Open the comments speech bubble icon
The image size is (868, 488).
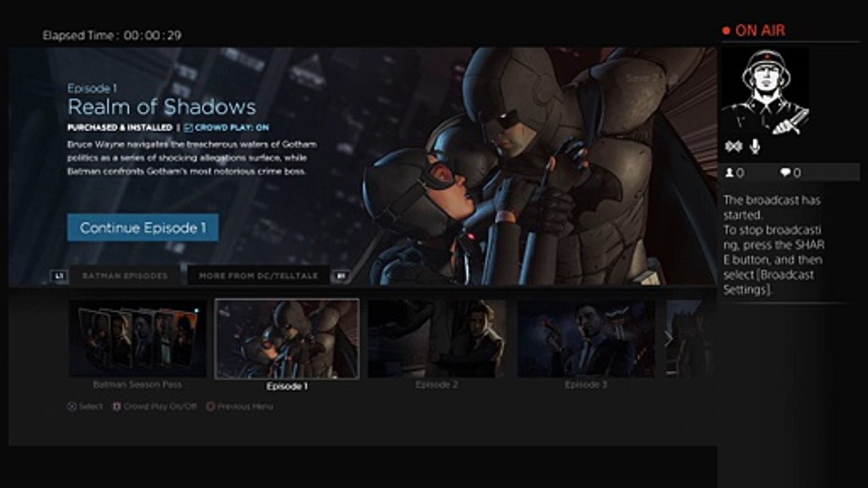[x=785, y=173]
